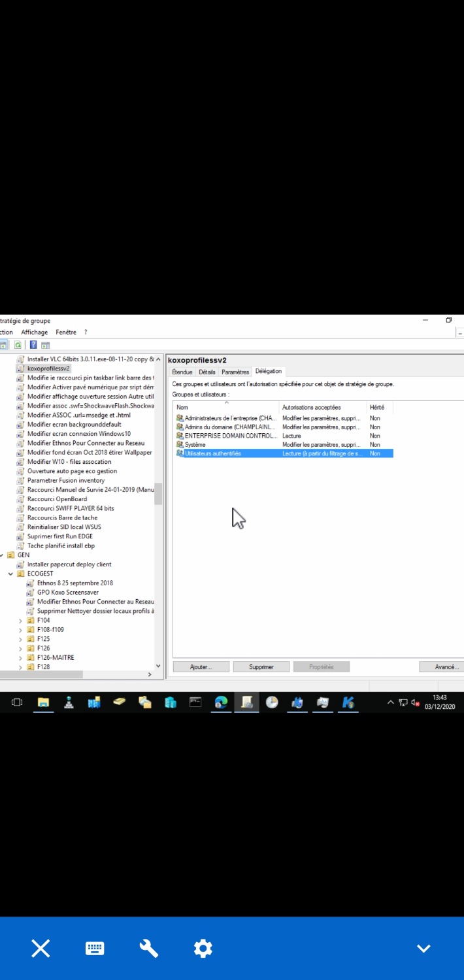Switch to the Paramètres tab
464x980 pixels.
coord(235,372)
